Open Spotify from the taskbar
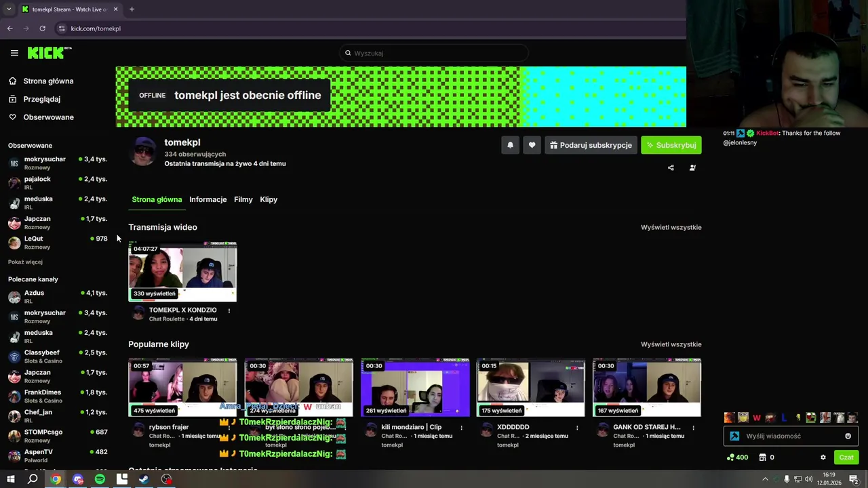This screenshot has width=868, height=488. pyautogui.click(x=100, y=479)
